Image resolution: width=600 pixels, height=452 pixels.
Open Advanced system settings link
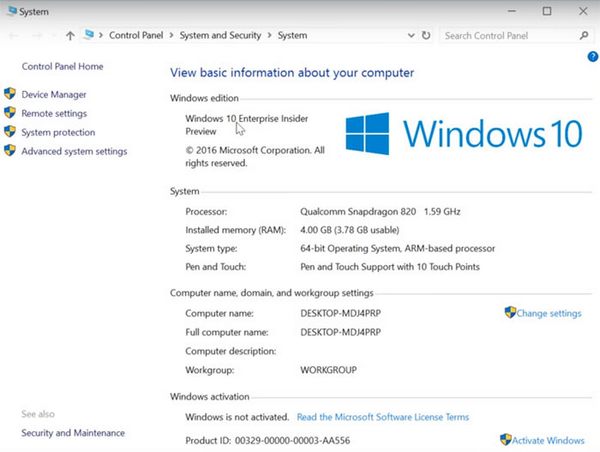pyautogui.click(x=74, y=152)
